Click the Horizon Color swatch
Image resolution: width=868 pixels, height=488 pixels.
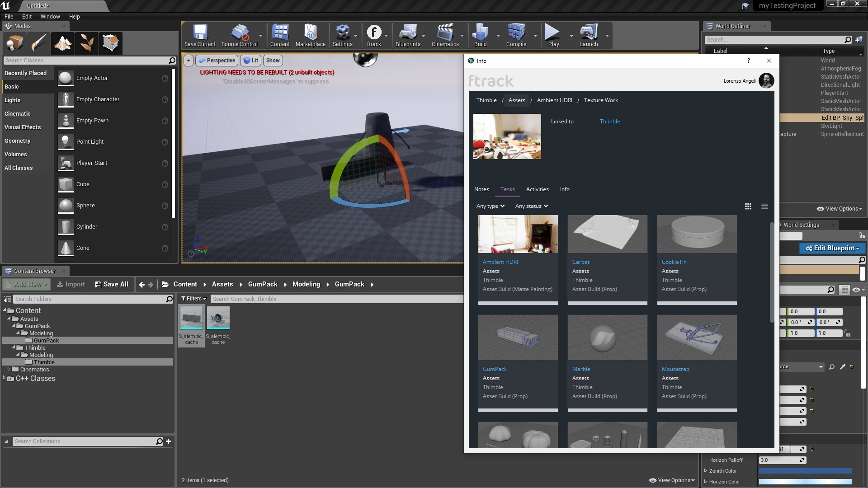click(805, 481)
